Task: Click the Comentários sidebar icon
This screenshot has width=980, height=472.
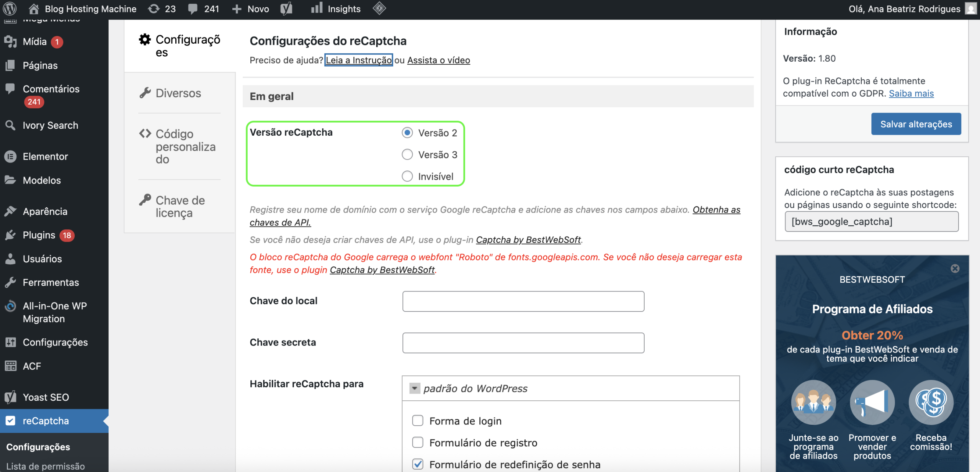Action: pos(10,88)
